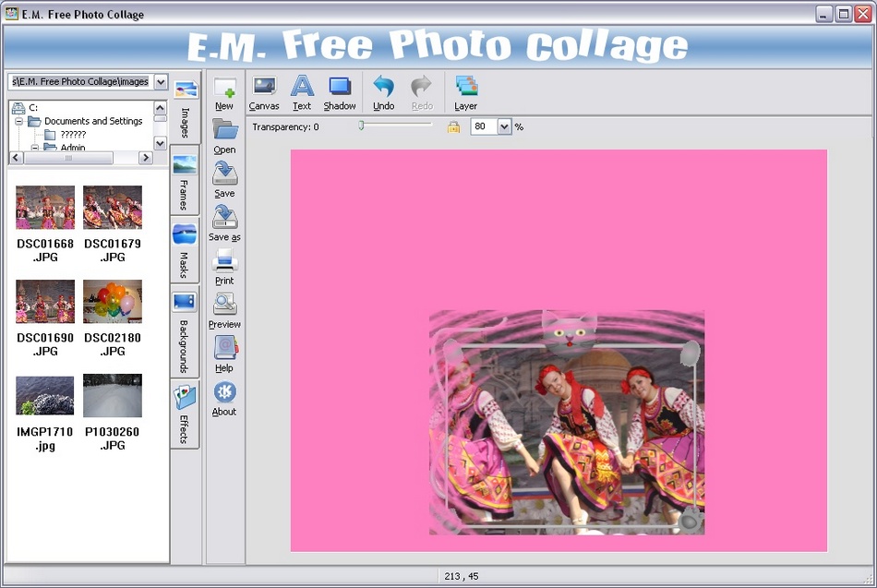The height and width of the screenshot is (588, 877).
Task: Click the zoom value field showing 80
Action: (484, 127)
